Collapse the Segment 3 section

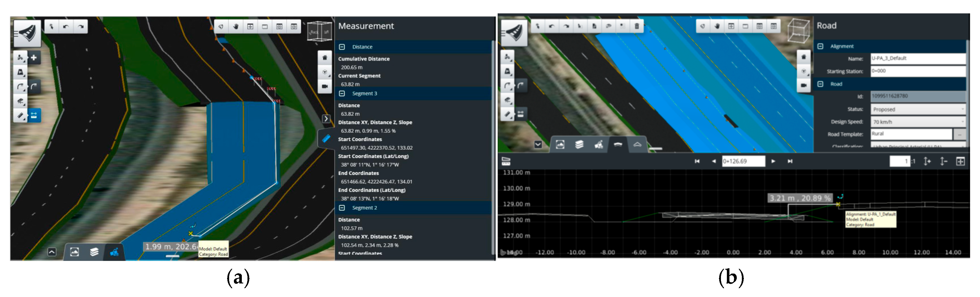click(342, 93)
